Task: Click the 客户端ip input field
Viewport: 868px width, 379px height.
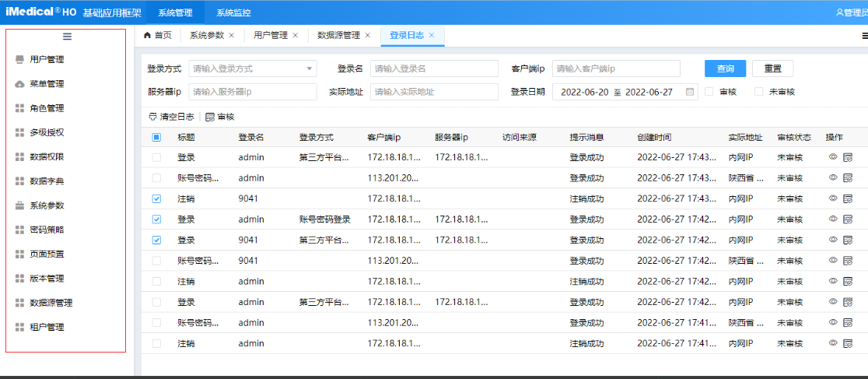Action: [616, 68]
